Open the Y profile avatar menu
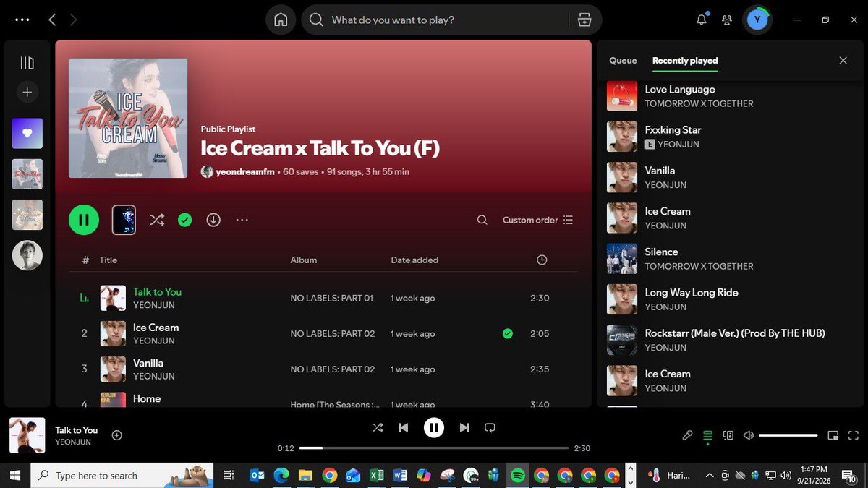 pyautogui.click(x=757, y=20)
